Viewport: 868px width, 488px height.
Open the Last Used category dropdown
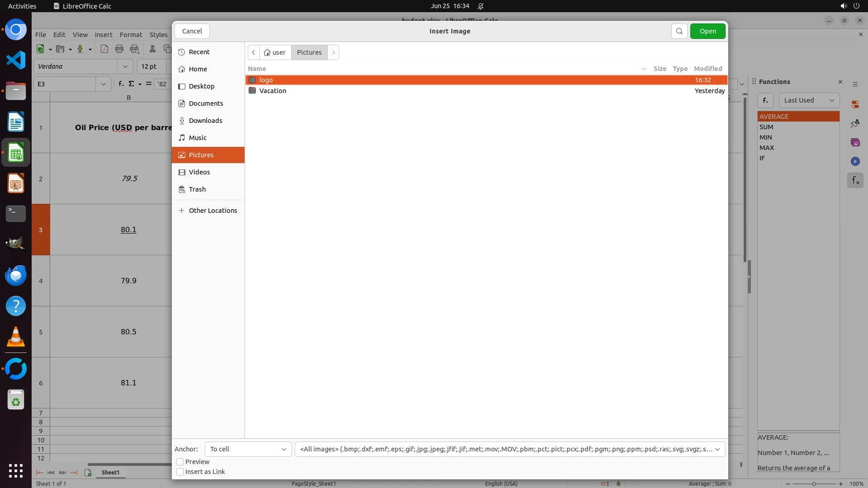pos(808,100)
